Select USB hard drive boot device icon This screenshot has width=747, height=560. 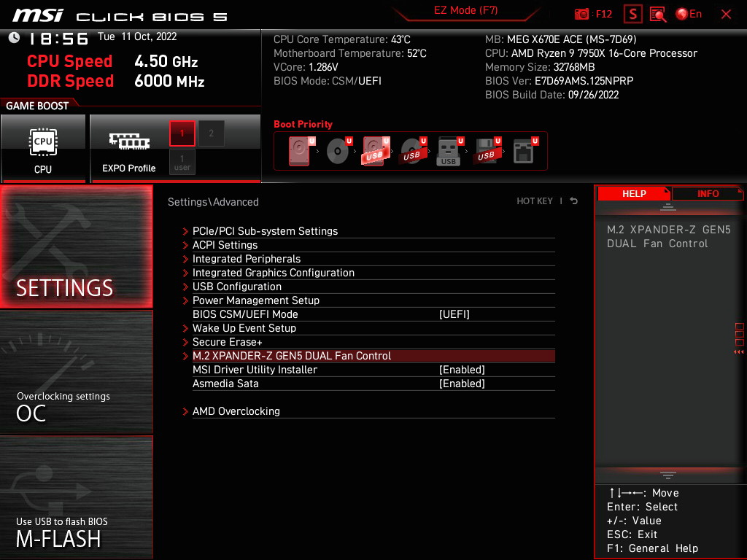coord(376,151)
